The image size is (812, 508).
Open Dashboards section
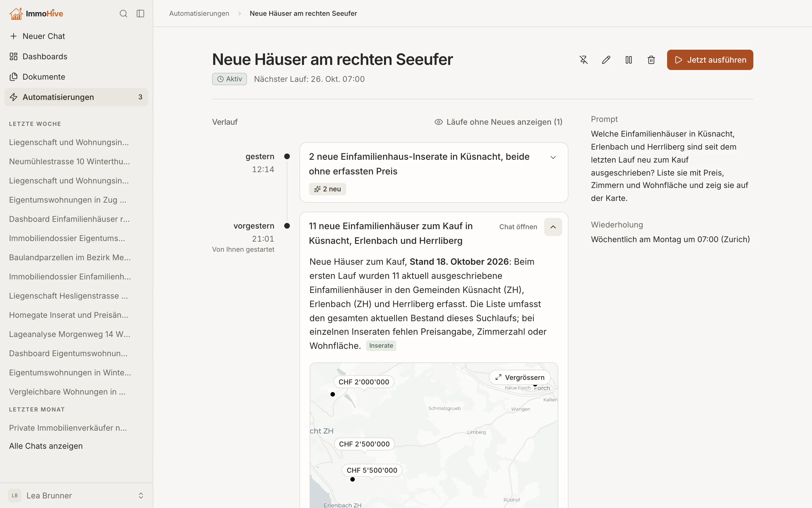coord(76,56)
